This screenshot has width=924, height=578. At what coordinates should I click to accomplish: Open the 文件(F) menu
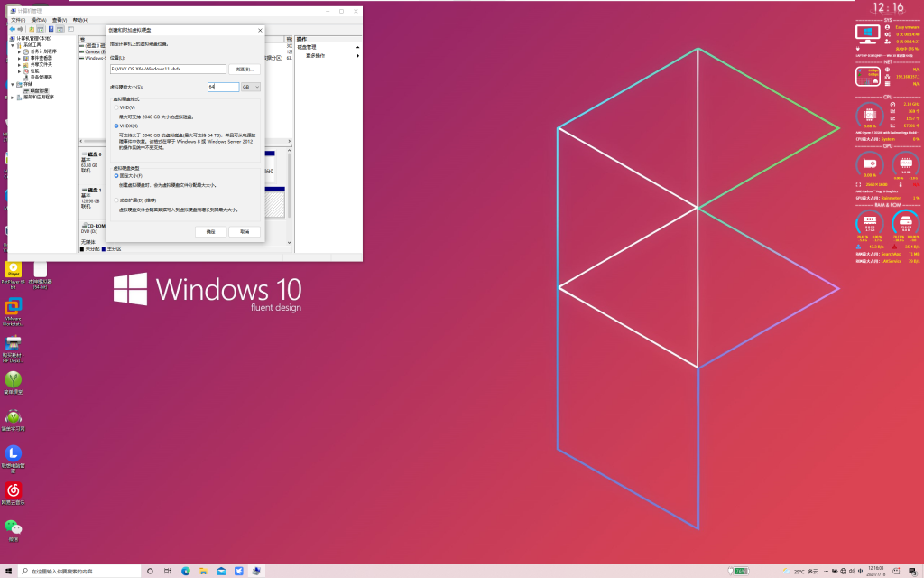coord(18,20)
